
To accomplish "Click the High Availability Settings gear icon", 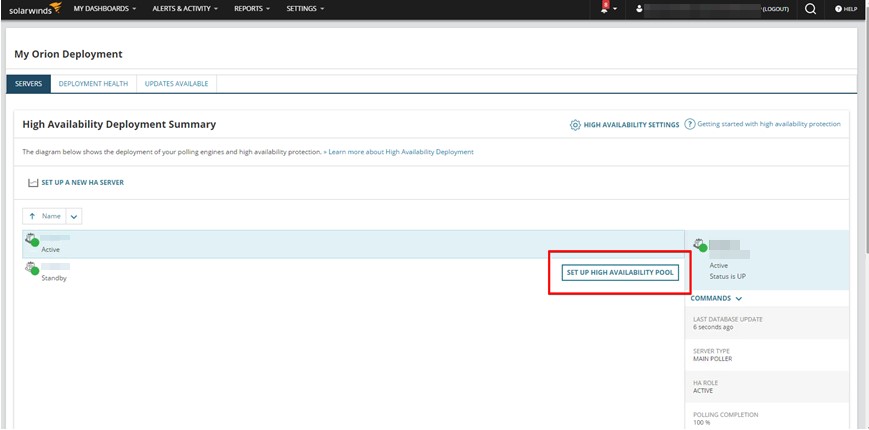I will tap(575, 125).
